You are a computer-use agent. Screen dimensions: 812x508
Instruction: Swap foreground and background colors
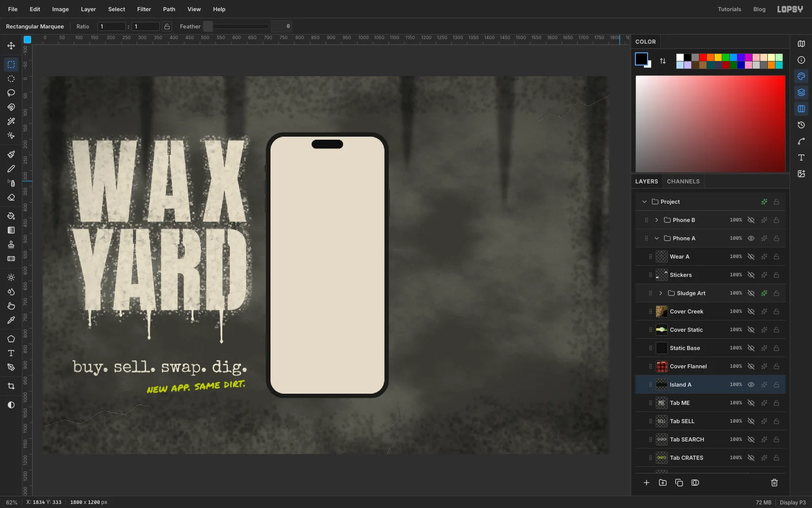[x=663, y=61]
